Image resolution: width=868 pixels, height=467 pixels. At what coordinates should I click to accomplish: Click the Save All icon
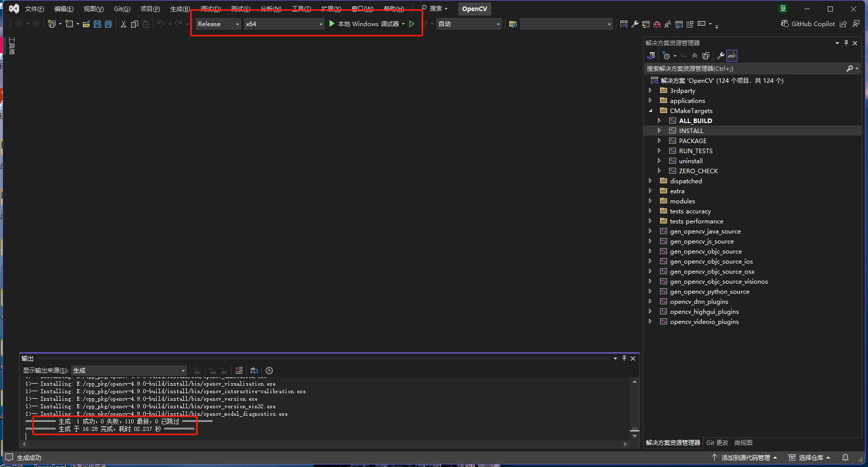(x=108, y=24)
